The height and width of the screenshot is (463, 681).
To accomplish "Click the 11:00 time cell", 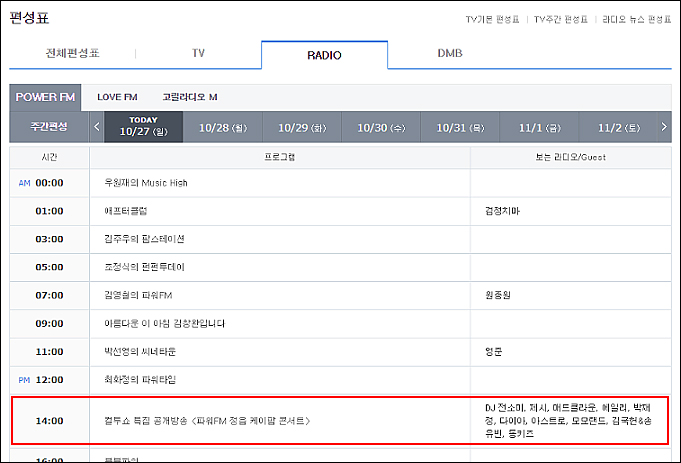I will [x=49, y=352].
